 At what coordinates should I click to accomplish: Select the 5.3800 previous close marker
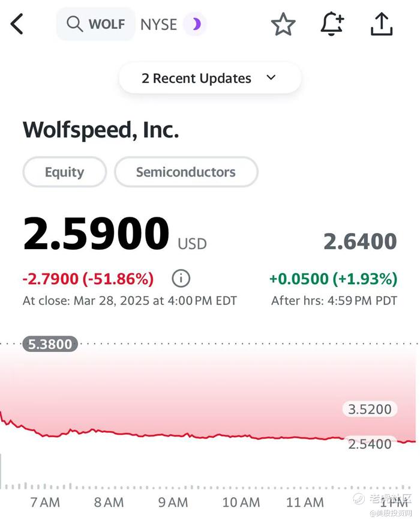click(50, 344)
